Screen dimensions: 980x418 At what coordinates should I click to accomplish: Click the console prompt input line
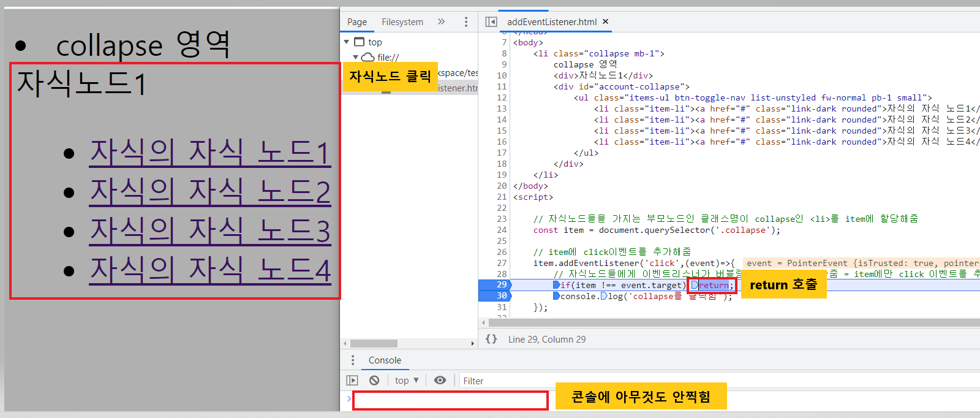[450, 400]
